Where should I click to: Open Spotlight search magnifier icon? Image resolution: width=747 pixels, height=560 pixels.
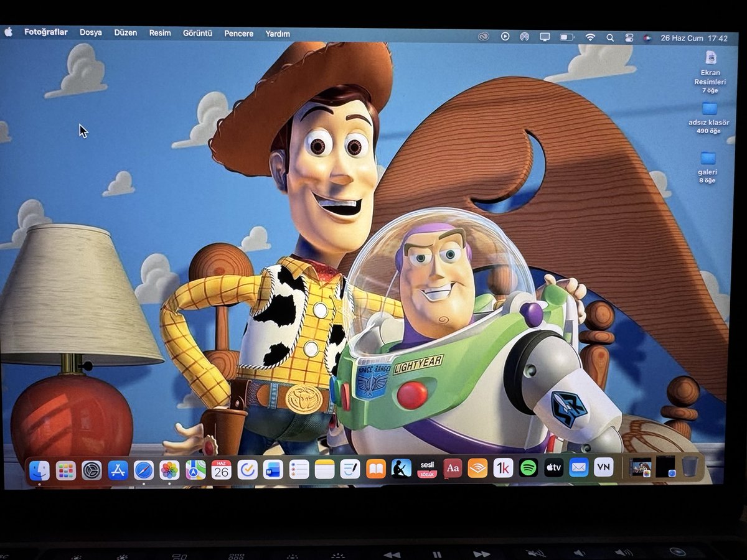click(610, 37)
